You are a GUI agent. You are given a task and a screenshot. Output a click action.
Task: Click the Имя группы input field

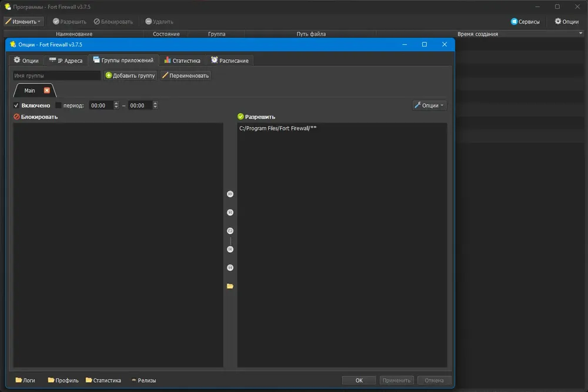tap(56, 75)
